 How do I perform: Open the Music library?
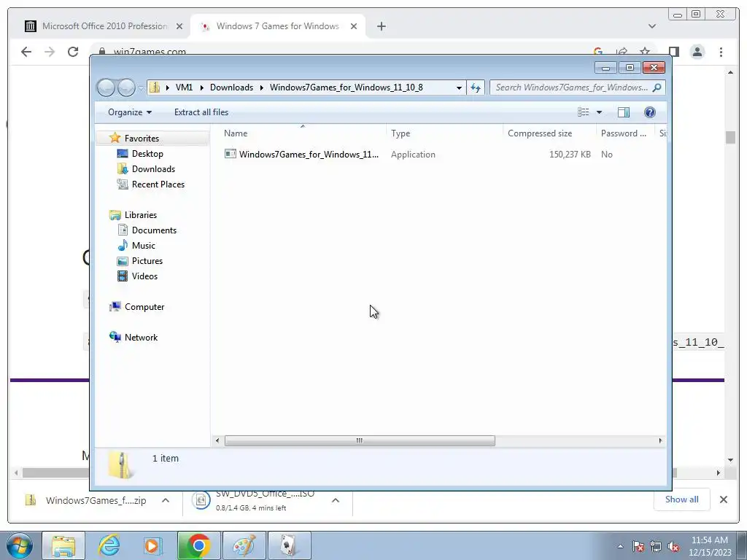144,246
